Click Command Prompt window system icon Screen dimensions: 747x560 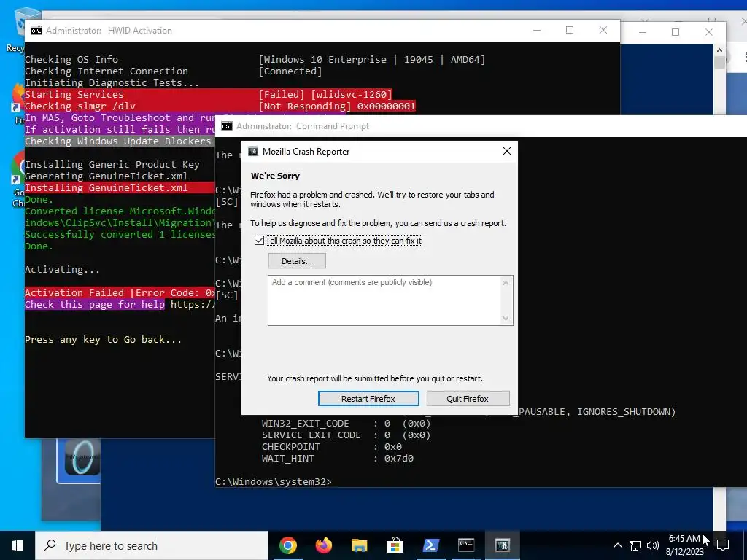point(227,126)
